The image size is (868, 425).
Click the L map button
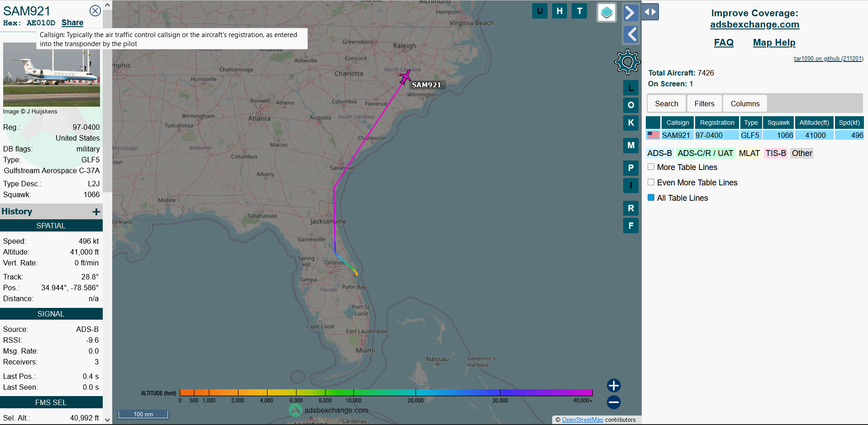tap(631, 88)
